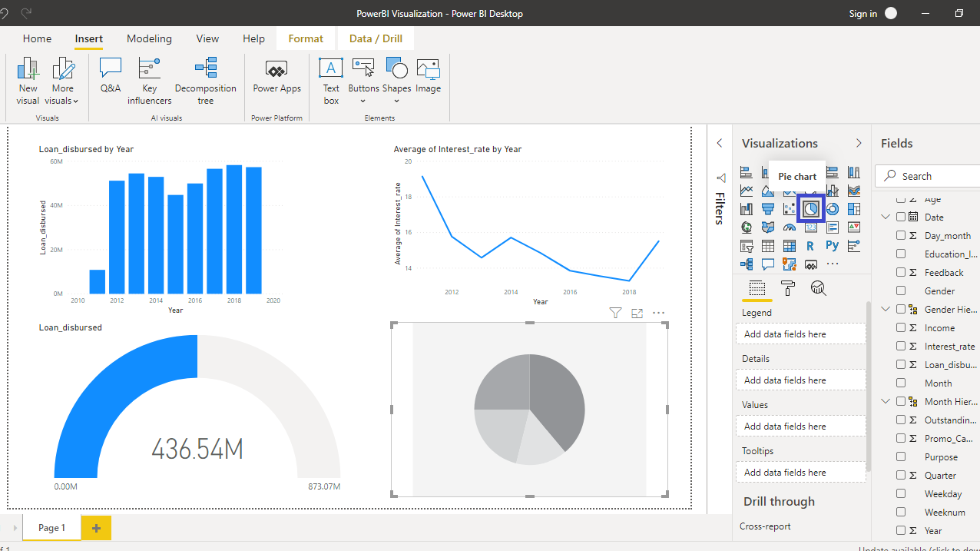The width and height of the screenshot is (980, 551).
Task: Add a New visual from ribbon
Action: (x=28, y=81)
